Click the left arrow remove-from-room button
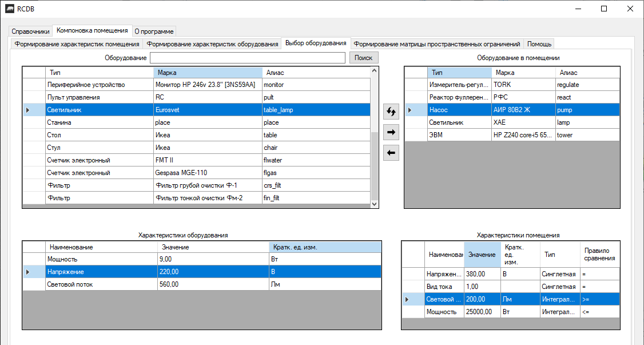Viewport: 644px width, 345px height. (391, 153)
